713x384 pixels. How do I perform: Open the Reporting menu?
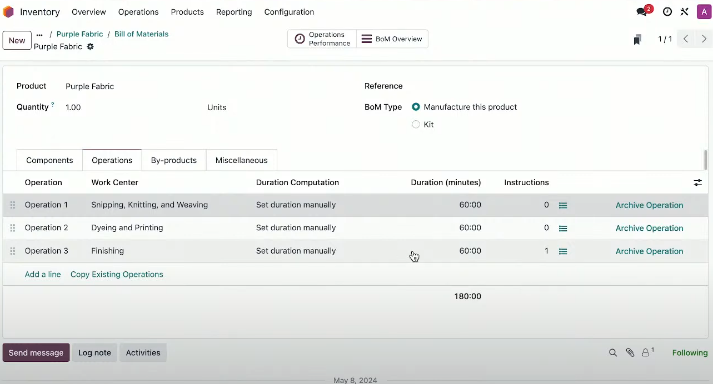coord(234,12)
